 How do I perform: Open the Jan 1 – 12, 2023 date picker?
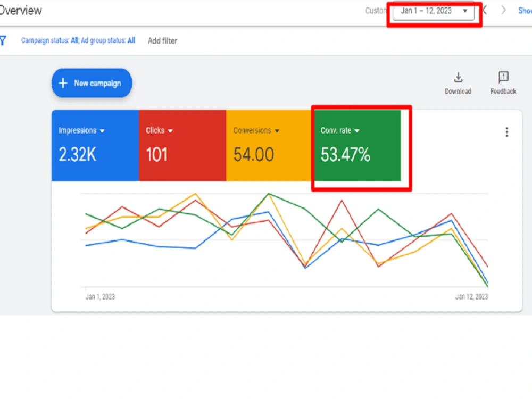point(433,11)
